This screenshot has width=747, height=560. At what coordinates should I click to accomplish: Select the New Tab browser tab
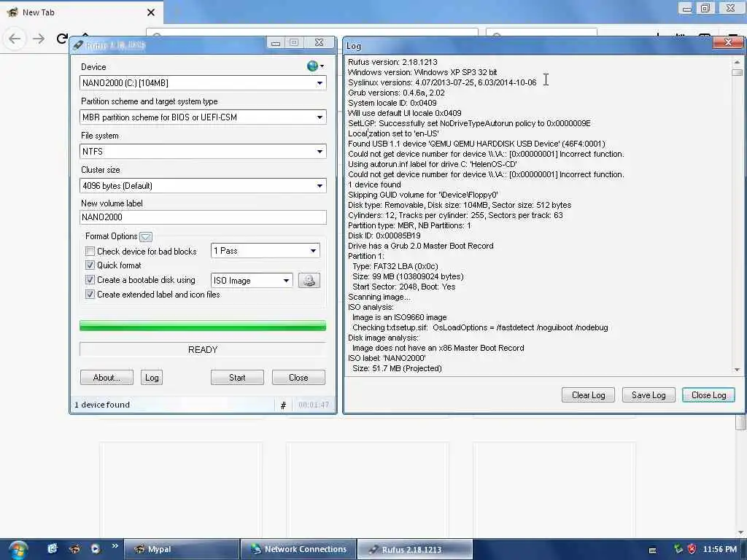click(82, 12)
